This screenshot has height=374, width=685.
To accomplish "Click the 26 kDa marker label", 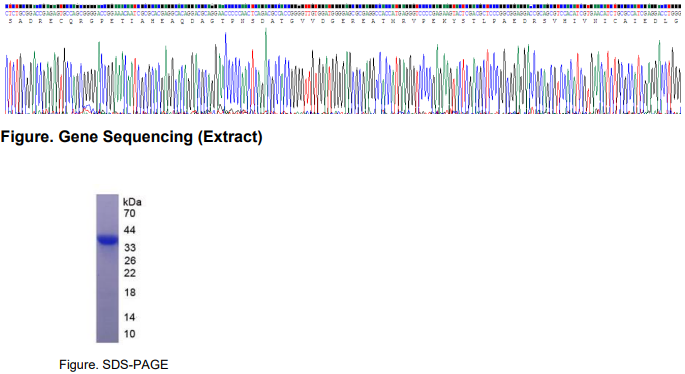I will 130,261.
